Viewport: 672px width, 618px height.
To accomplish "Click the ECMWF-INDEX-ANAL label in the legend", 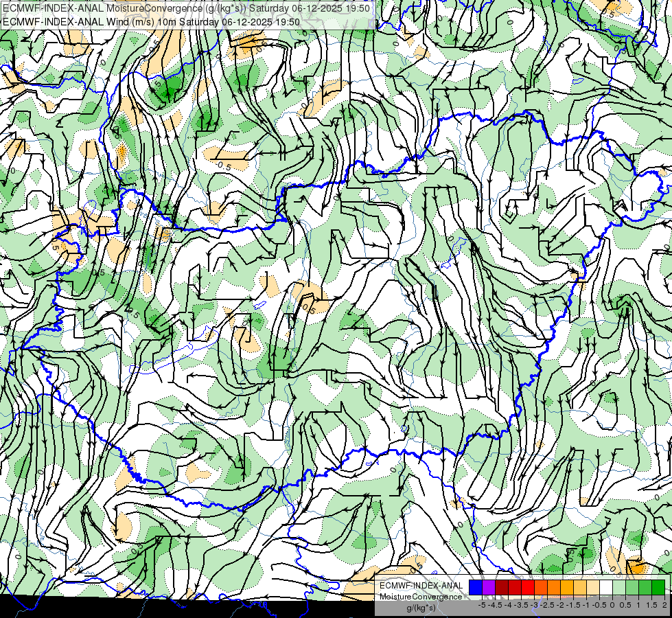I will tap(421, 586).
